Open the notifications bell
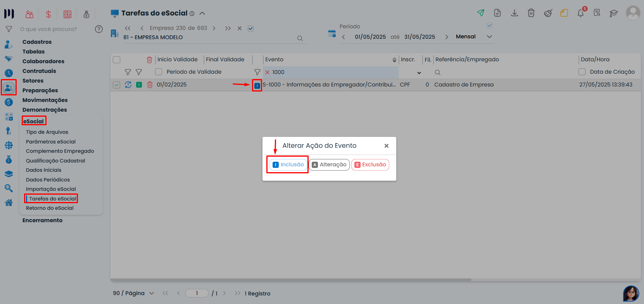The image size is (644, 304). [x=581, y=13]
